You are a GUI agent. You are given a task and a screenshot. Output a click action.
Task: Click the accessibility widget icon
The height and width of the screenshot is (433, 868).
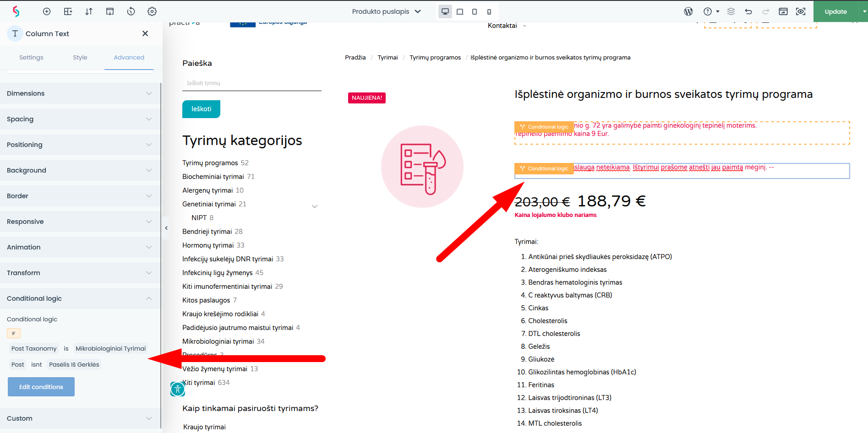pos(178,389)
